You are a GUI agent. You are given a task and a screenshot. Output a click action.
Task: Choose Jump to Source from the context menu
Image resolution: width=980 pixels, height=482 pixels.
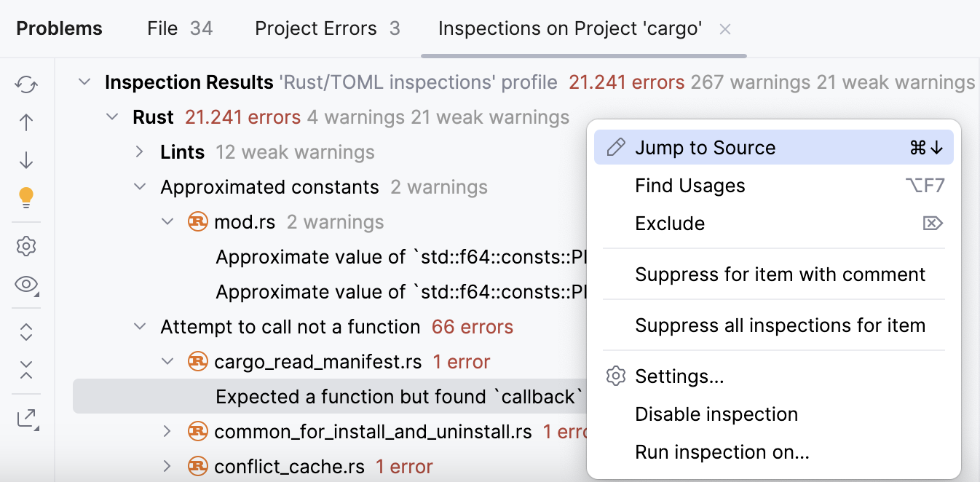pyautogui.click(x=703, y=146)
